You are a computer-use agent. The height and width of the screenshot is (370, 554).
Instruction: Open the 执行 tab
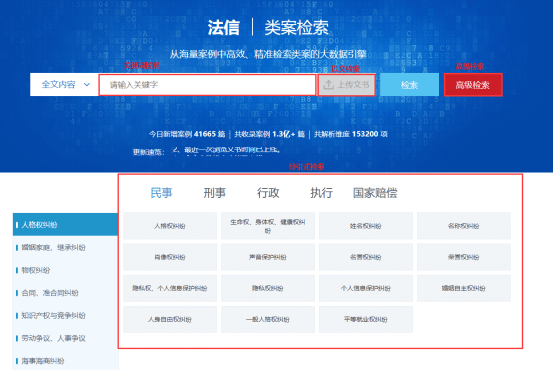pyautogui.click(x=322, y=193)
